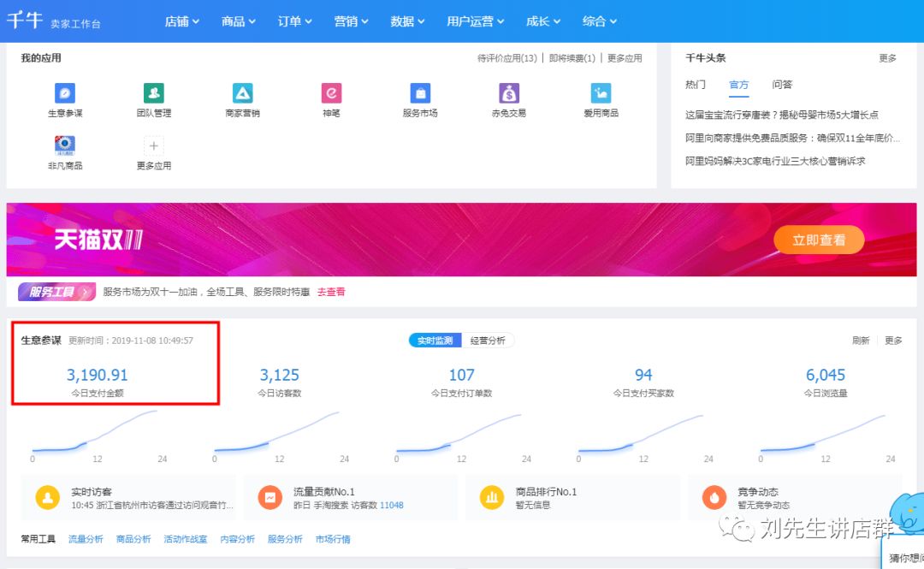Click the 立即查看 banner button
The height and width of the screenshot is (569, 924).
(819, 240)
